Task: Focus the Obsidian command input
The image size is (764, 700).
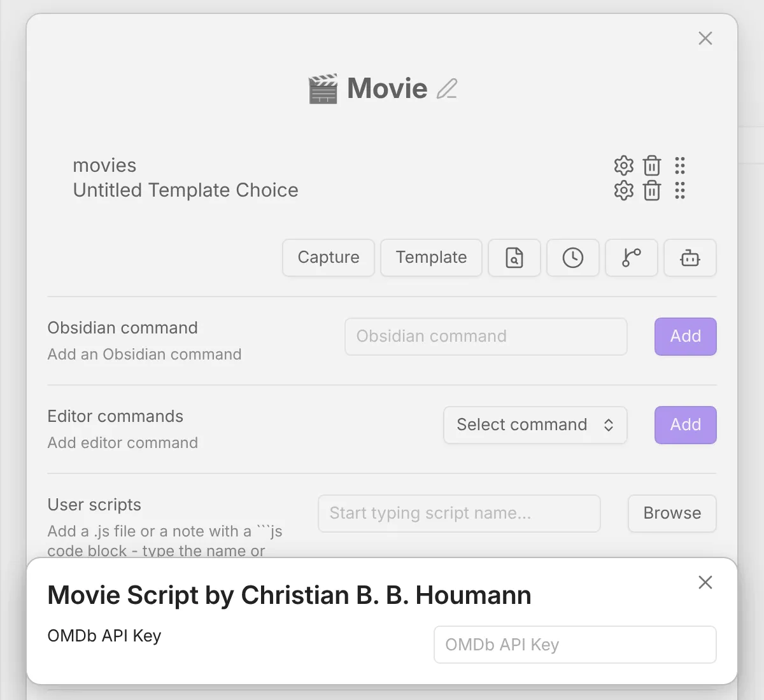Action: (486, 337)
